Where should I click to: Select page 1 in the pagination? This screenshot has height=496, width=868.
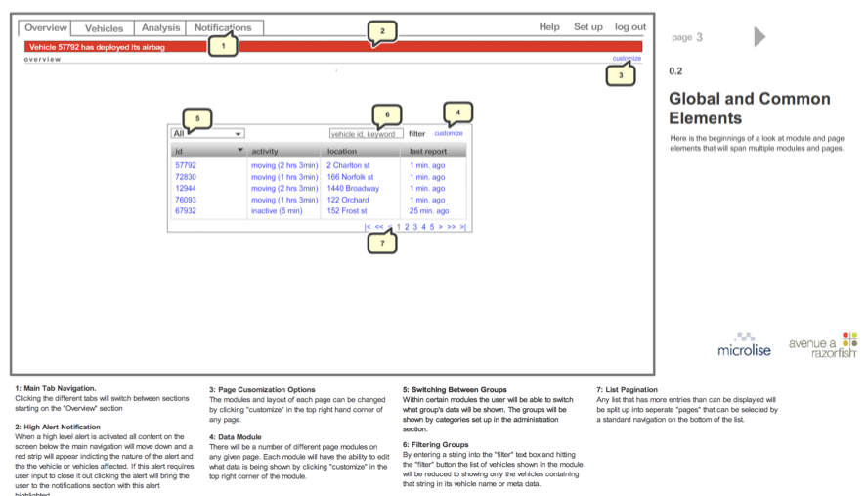click(x=399, y=227)
